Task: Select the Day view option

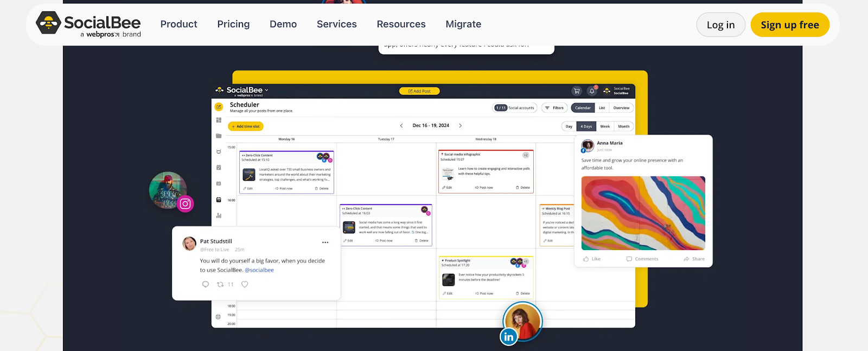Action: (569, 126)
